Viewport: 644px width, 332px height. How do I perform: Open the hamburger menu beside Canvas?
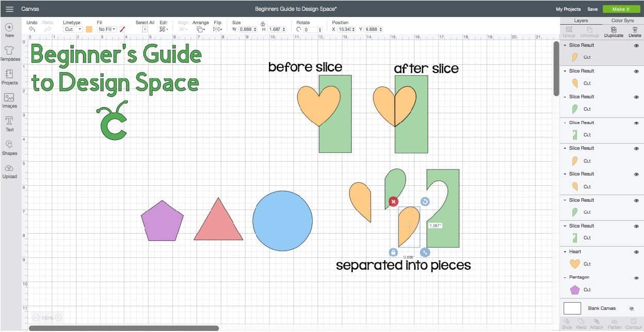point(9,9)
